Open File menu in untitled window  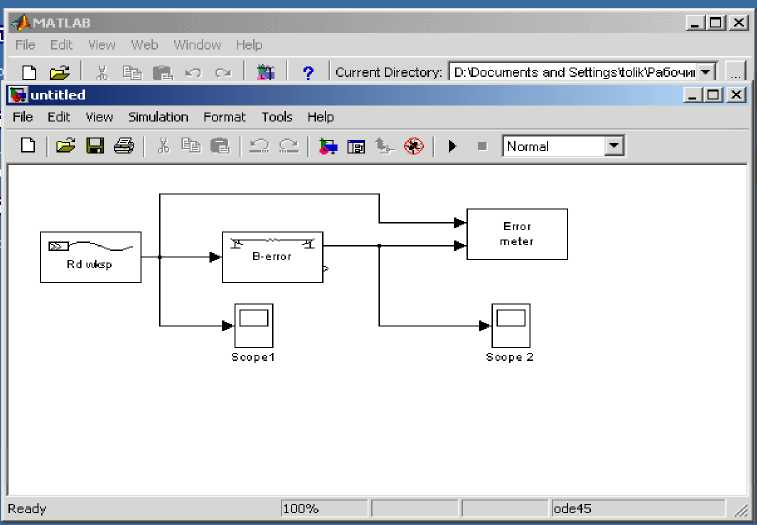[23, 117]
